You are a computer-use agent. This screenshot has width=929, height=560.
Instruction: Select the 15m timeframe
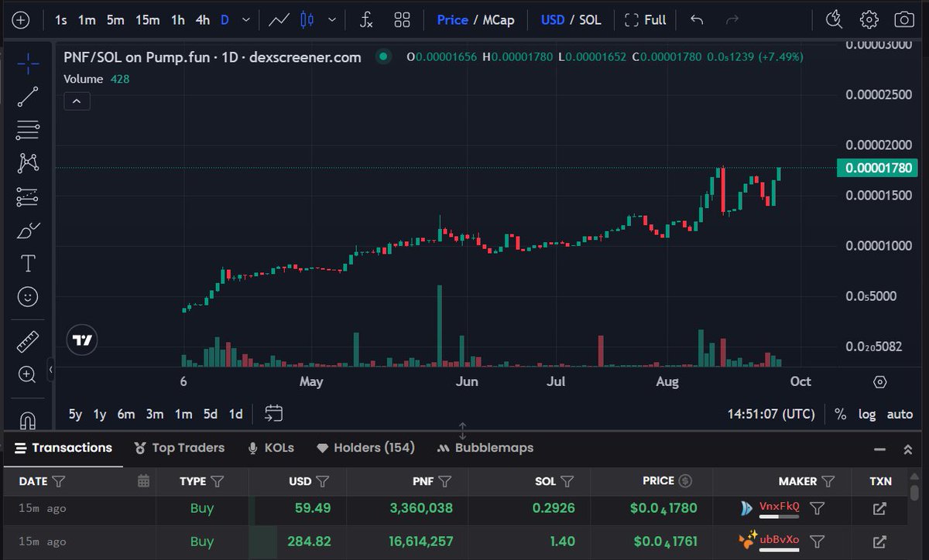[147, 20]
